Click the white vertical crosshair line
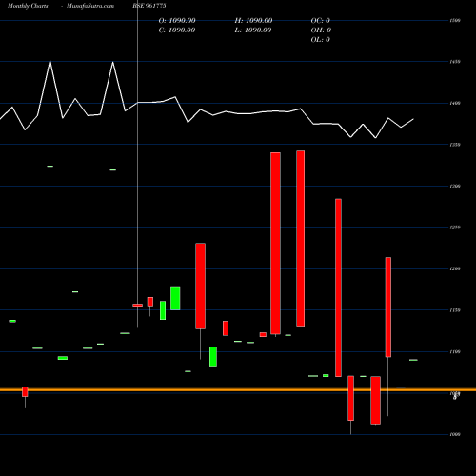The height and width of the screenshot is (476, 476). 137,165
